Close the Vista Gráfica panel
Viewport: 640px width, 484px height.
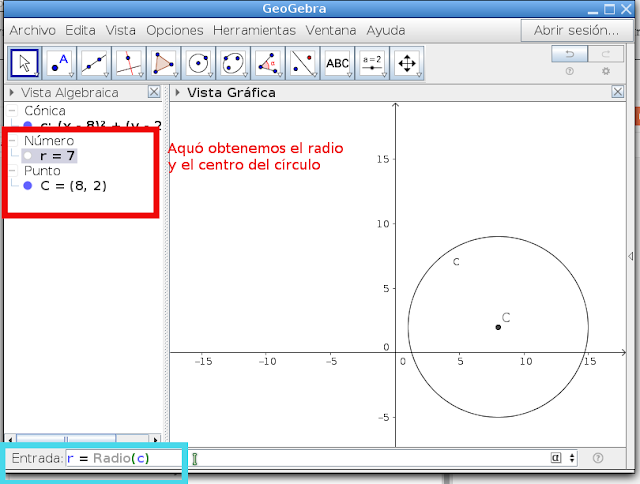618,92
